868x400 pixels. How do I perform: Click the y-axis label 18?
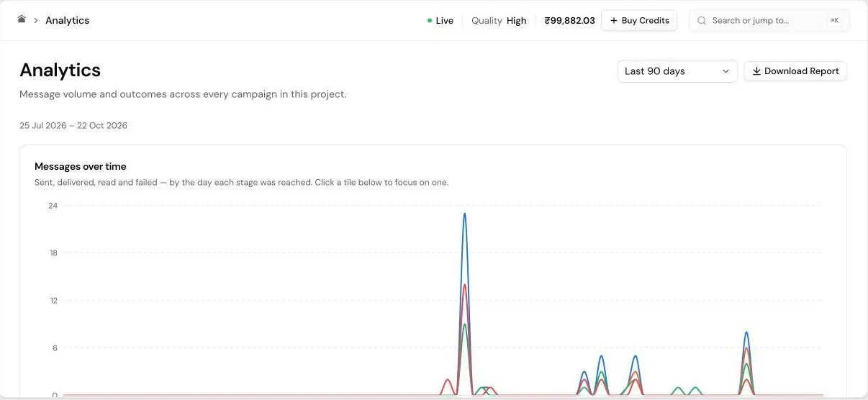tap(53, 253)
